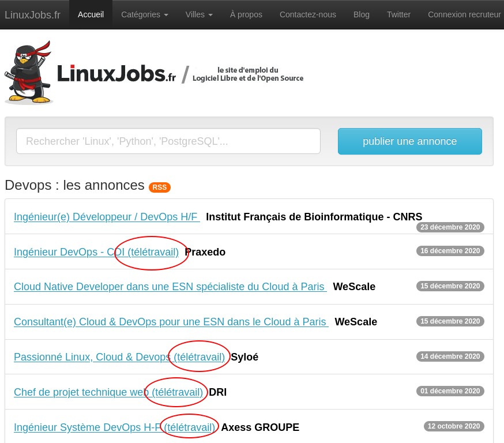Open the orange RSS feed badge
504x443 pixels.
click(x=159, y=187)
